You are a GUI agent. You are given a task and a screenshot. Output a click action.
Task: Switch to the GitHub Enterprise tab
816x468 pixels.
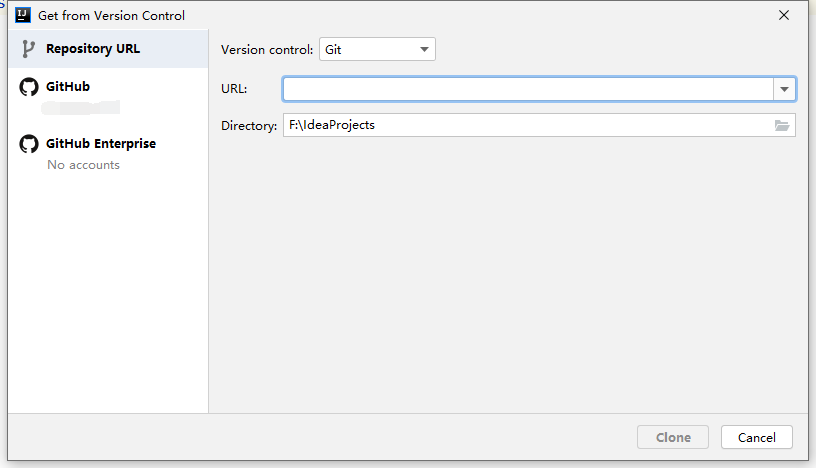[108, 153]
